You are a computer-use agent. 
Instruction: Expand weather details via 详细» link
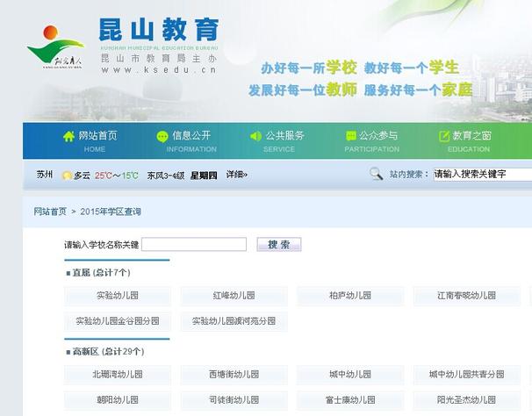(237, 175)
